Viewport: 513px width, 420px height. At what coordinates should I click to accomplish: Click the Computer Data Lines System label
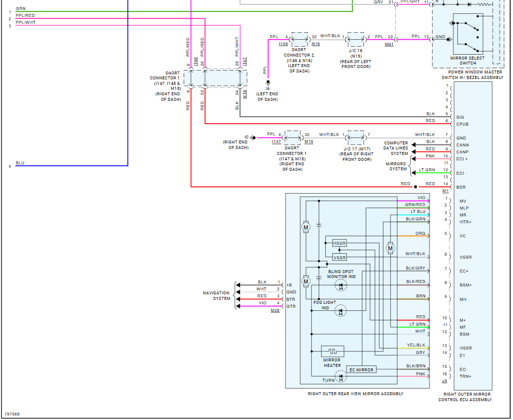[396, 148]
